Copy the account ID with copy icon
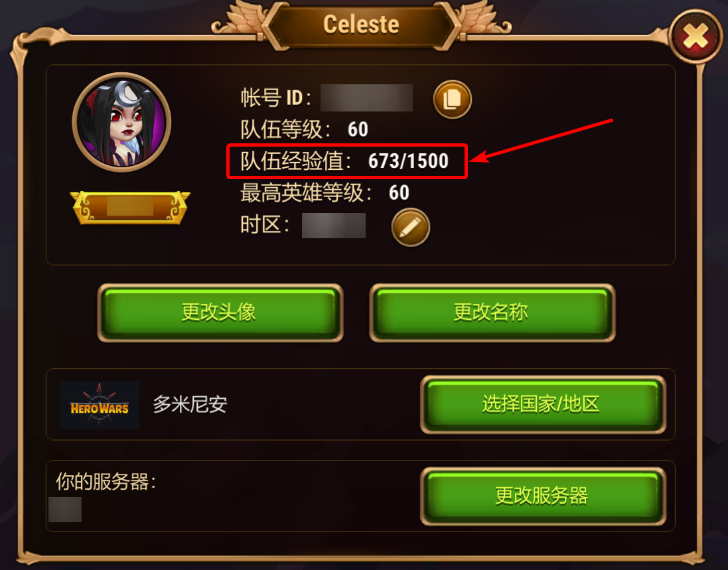 [x=452, y=100]
